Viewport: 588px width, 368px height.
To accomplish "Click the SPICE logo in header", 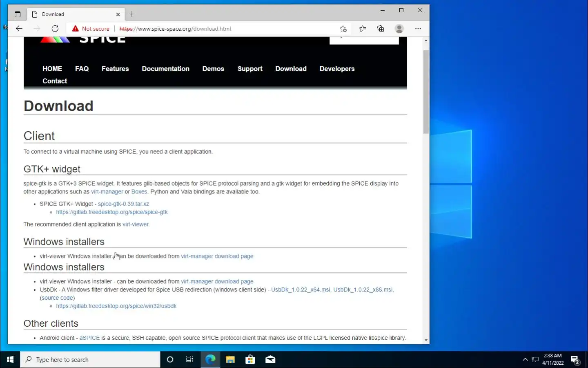I will pyautogui.click(x=83, y=40).
